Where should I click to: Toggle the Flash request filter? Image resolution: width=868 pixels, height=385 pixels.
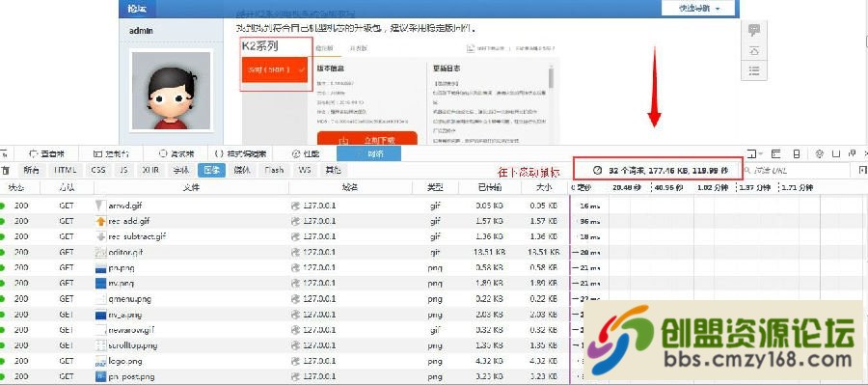pos(274,170)
